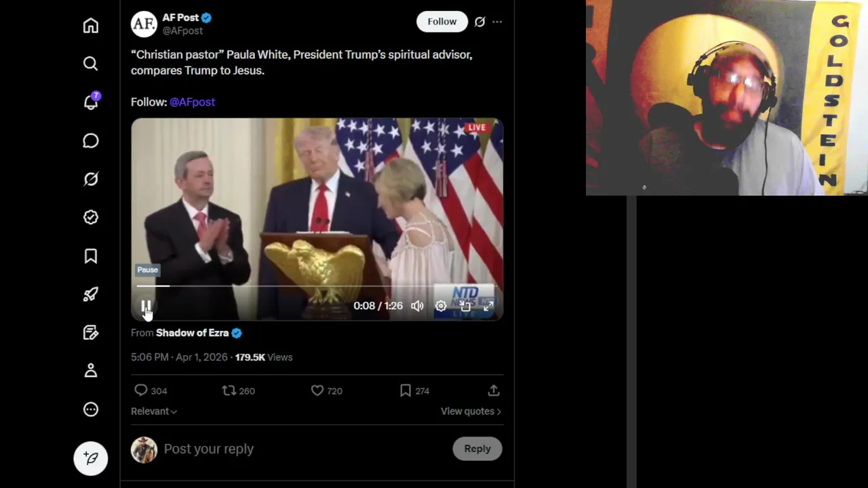Open Grok from the left sidebar
The width and height of the screenshot is (868, 488).
click(x=91, y=179)
